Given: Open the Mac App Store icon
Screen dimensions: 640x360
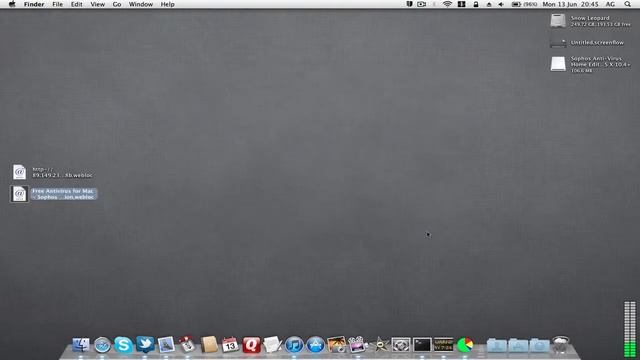Looking at the screenshot, I should 315,345.
